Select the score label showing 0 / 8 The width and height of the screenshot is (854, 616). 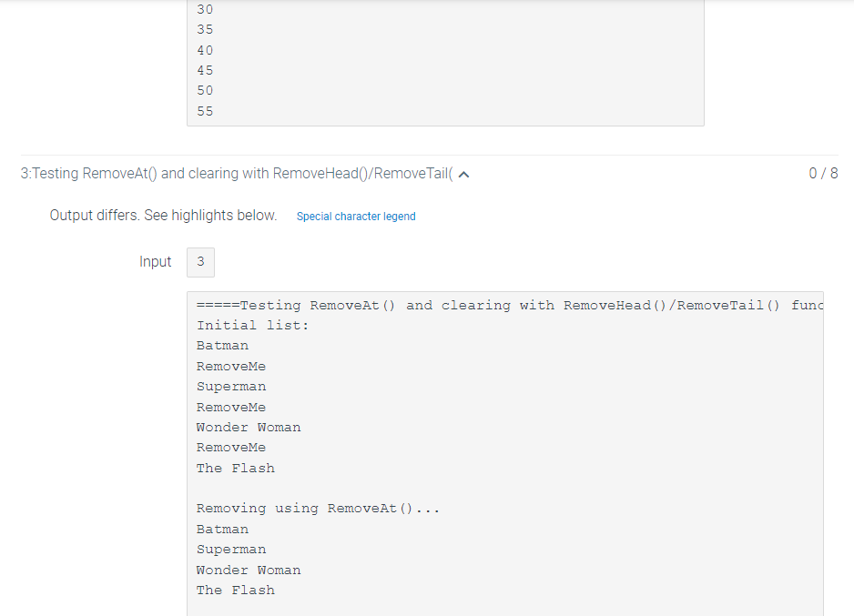coord(823,172)
